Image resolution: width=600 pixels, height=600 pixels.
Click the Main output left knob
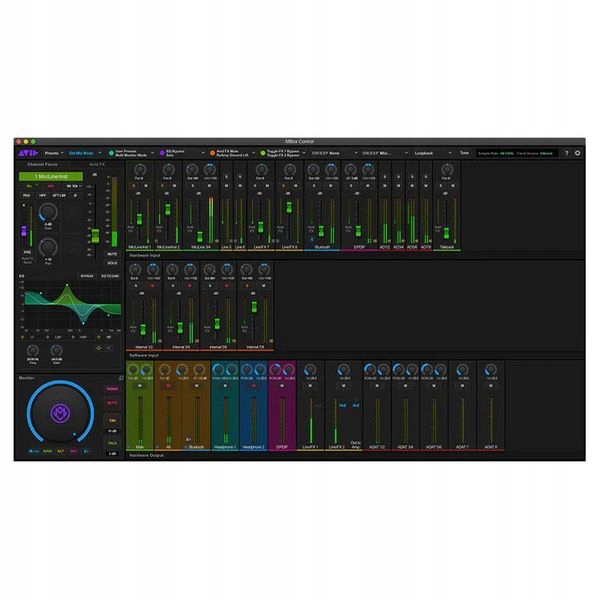coord(133,370)
